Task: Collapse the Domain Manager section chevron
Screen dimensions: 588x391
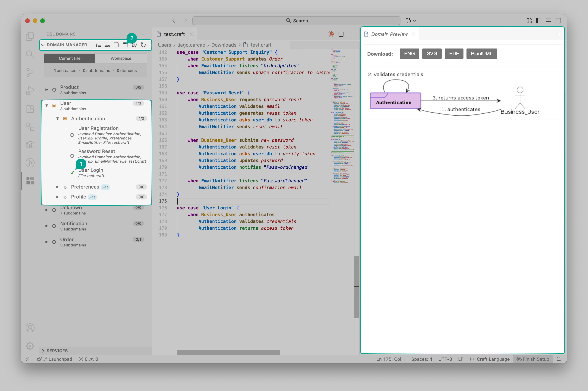Action: [43, 45]
